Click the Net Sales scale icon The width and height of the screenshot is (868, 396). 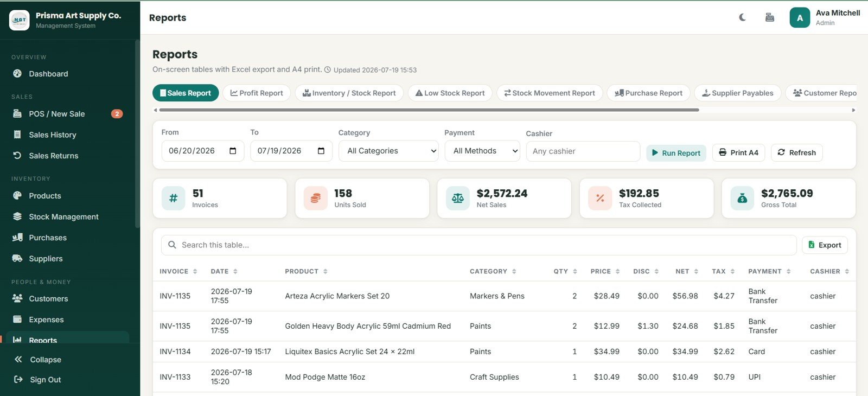click(x=458, y=199)
